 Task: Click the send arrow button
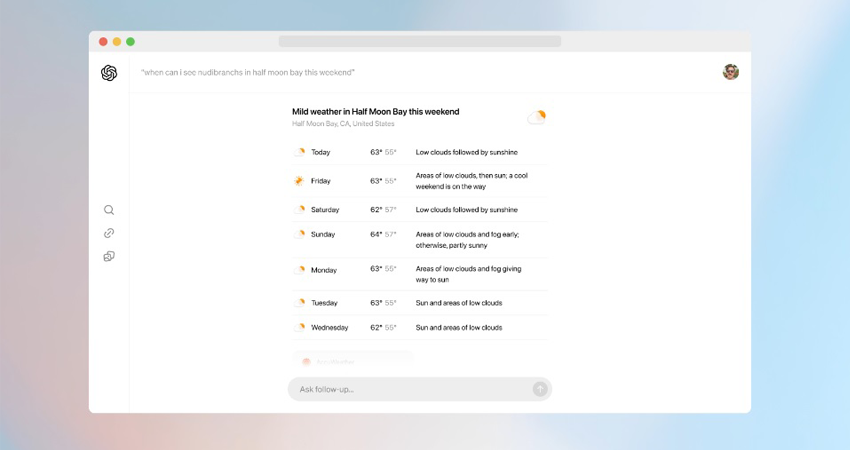coord(540,389)
